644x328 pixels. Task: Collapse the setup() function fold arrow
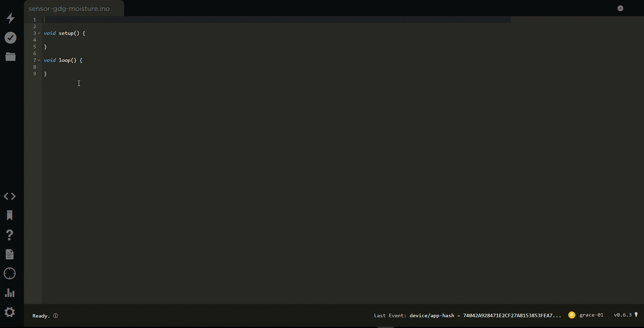39,33
